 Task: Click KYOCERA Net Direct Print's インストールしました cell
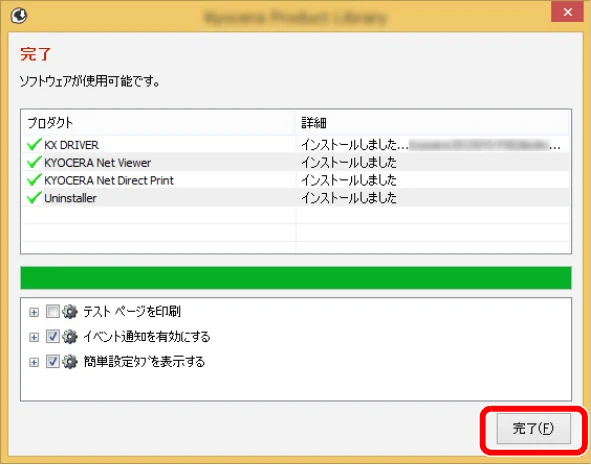click(433, 180)
